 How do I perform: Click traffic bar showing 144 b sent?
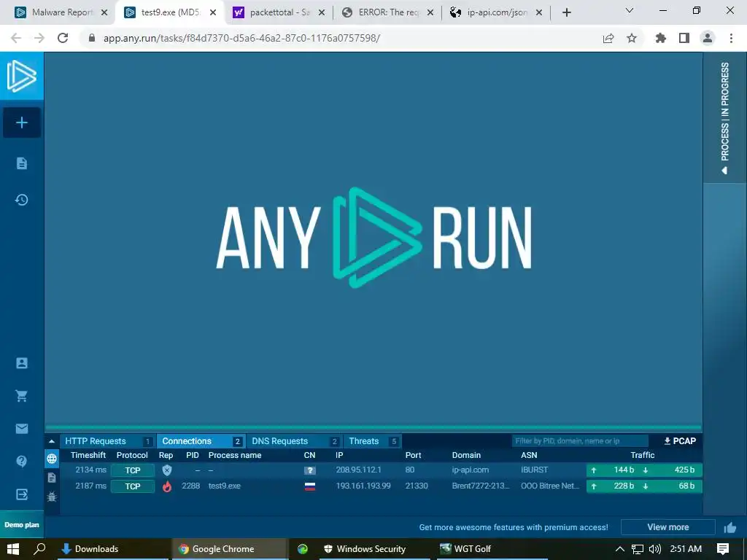644,470
